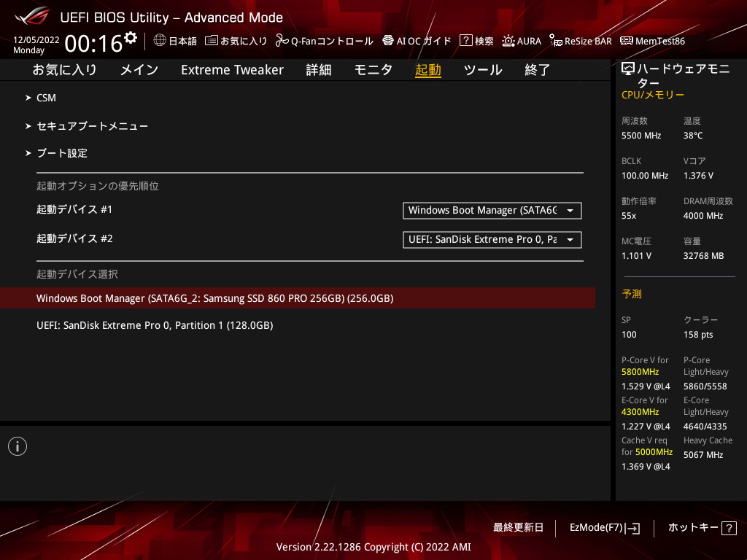Click the ROG logo icon
The image size is (747, 560).
click(x=32, y=17)
